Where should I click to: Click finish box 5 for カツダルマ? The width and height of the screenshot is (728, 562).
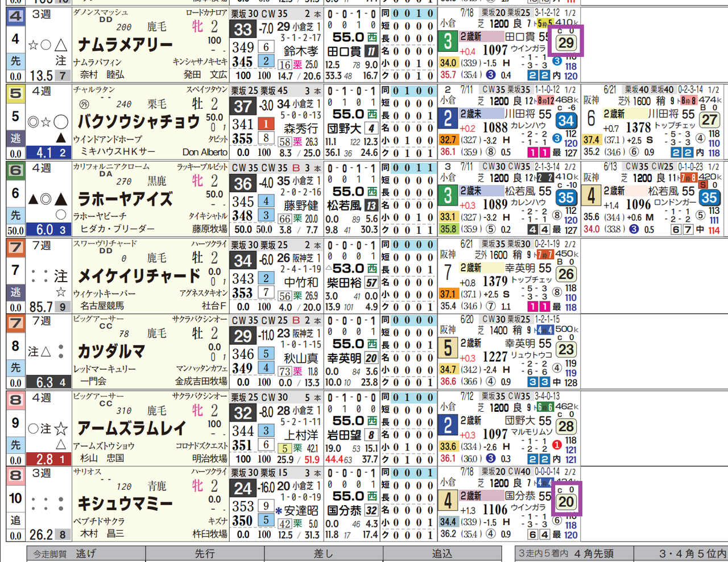tap(448, 347)
